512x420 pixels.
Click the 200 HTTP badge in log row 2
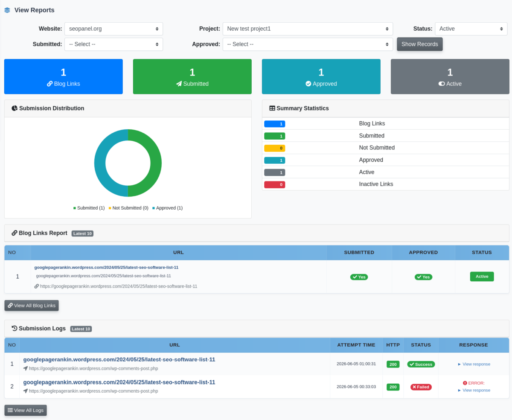393,387
